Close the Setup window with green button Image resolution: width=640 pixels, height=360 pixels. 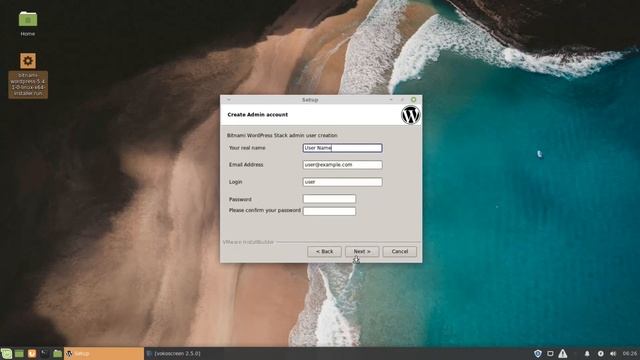tap(413, 100)
